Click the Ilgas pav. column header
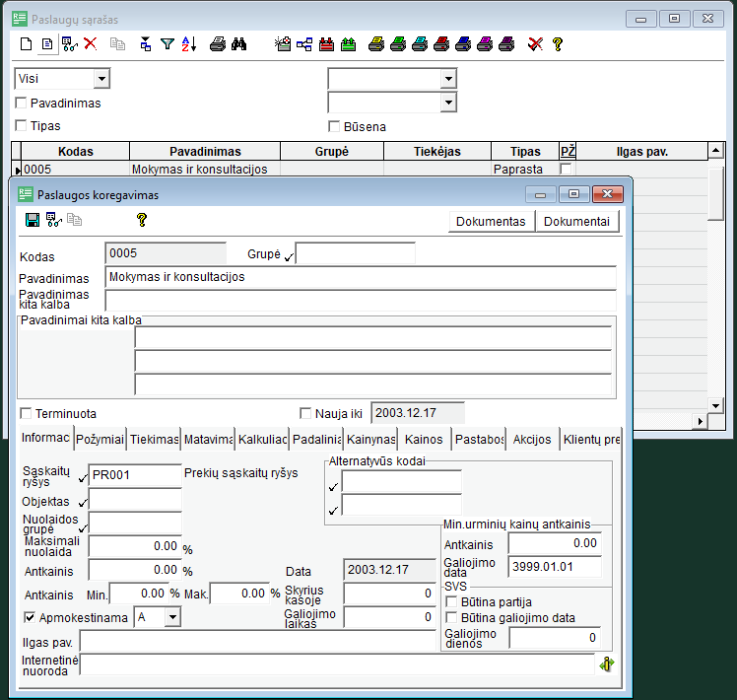The width and height of the screenshot is (737, 700). (x=641, y=152)
